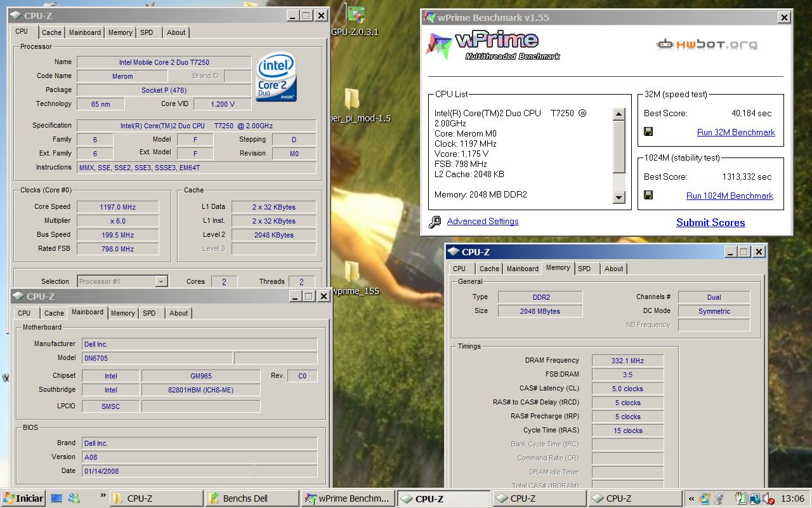Screen dimensions: 812x508
Task: Open Cache tab in CPU-Z Memory window
Action: click(x=489, y=269)
